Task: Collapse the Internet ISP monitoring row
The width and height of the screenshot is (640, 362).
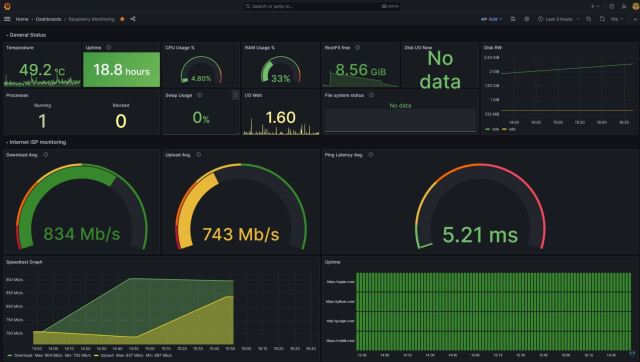Action: tap(36, 142)
